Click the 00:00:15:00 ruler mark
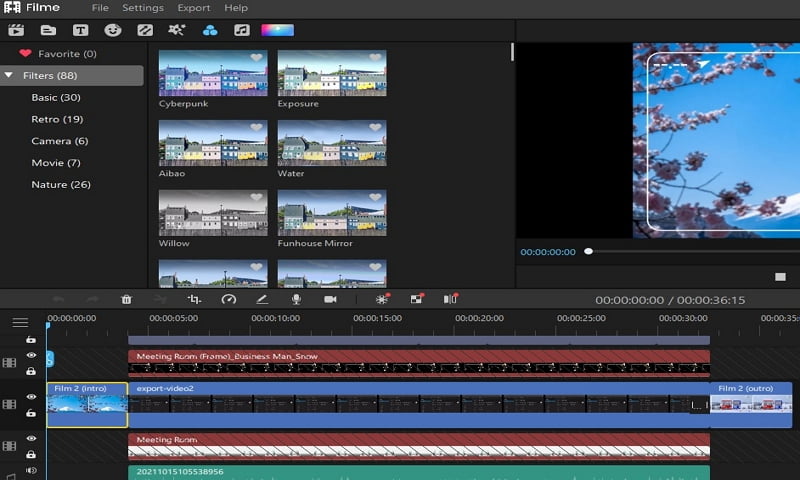800x480 pixels. 378,318
